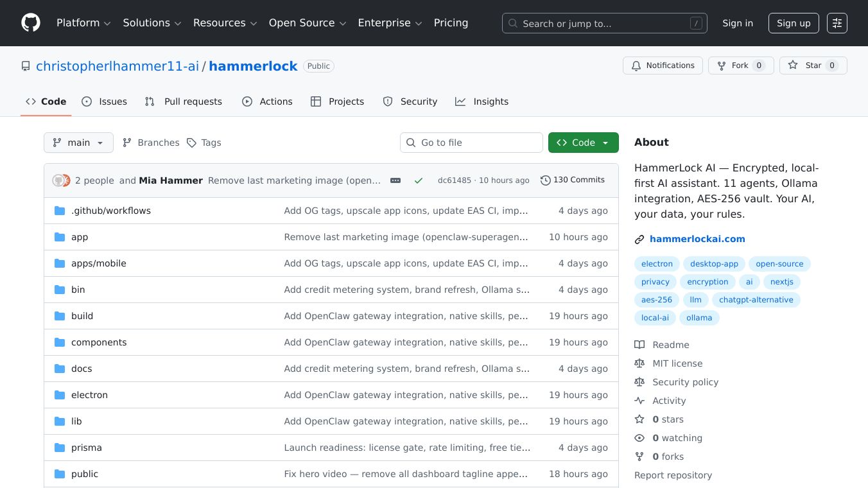Star the hammerlock repository
Image resolution: width=868 pixels, height=488 pixels.
coord(813,65)
